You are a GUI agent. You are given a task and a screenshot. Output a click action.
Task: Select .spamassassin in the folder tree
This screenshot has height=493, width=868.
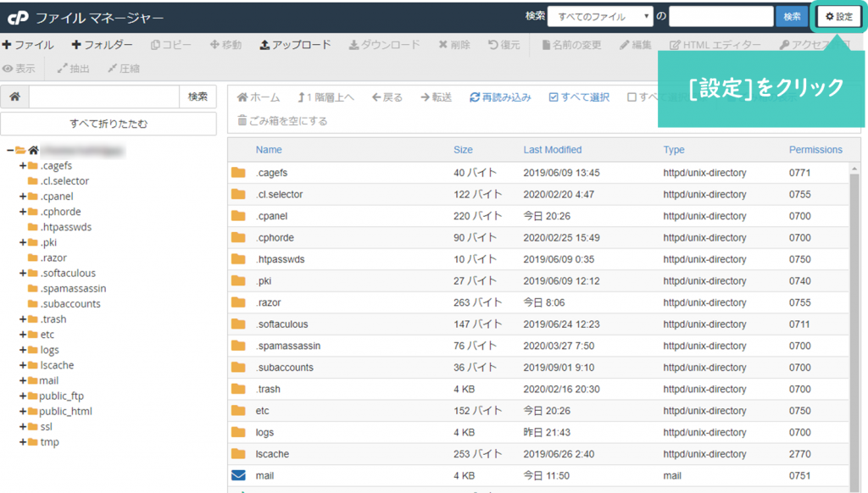[x=73, y=288]
